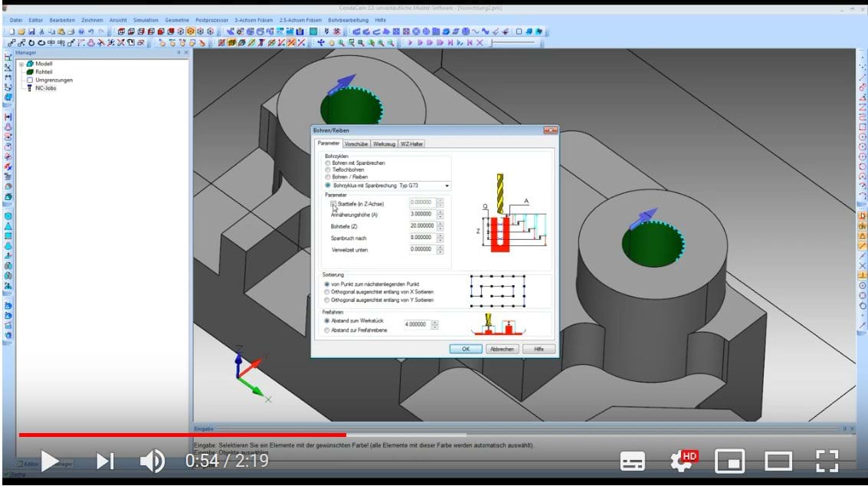Toggle video subtitles
Image resolution: width=868 pixels, height=486 pixels.
point(632,461)
